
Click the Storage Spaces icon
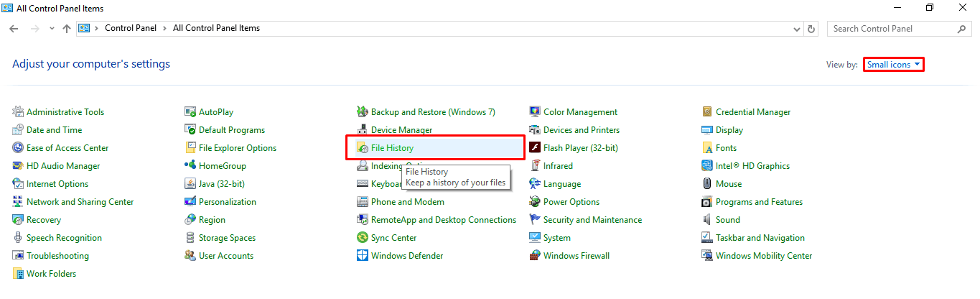tap(190, 238)
